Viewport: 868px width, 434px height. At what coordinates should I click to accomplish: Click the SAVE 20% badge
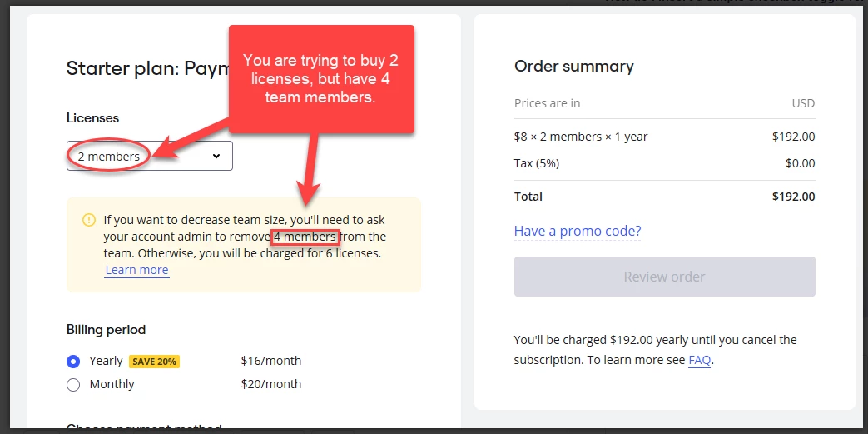[x=155, y=362]
